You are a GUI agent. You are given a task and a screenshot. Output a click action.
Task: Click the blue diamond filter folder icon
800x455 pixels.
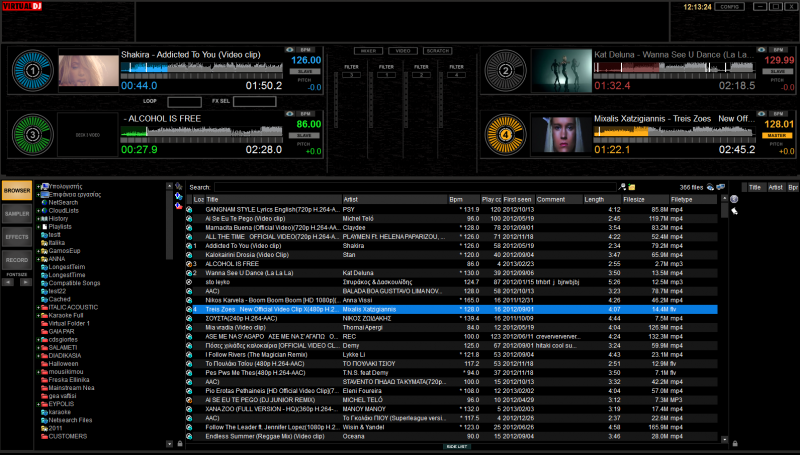pos(179,196)
